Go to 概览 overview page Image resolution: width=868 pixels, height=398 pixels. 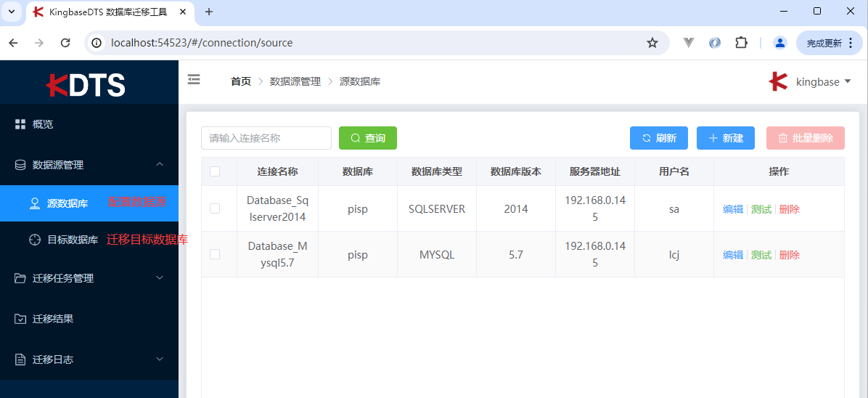pyautogui.click(x=43, y=124)
